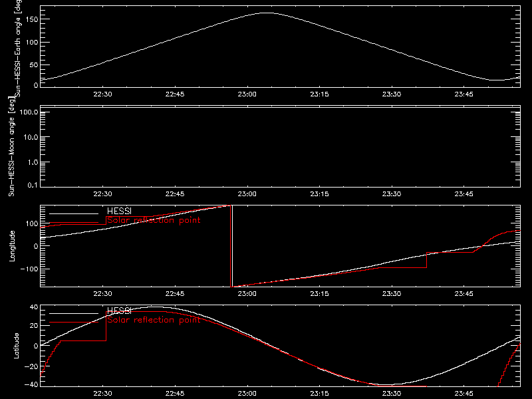
Task: Click 23:15 time label under Latitude plot
Action: 319,394
